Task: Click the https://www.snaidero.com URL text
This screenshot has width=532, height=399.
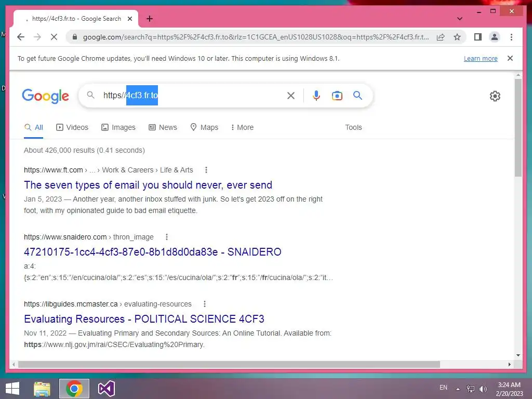Action: pyautogui.click(x=65, y=237)
